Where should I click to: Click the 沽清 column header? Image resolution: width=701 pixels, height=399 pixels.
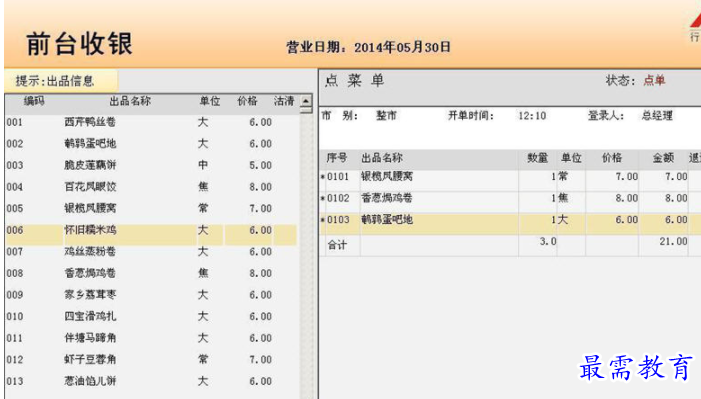click(x=284, y=101)
